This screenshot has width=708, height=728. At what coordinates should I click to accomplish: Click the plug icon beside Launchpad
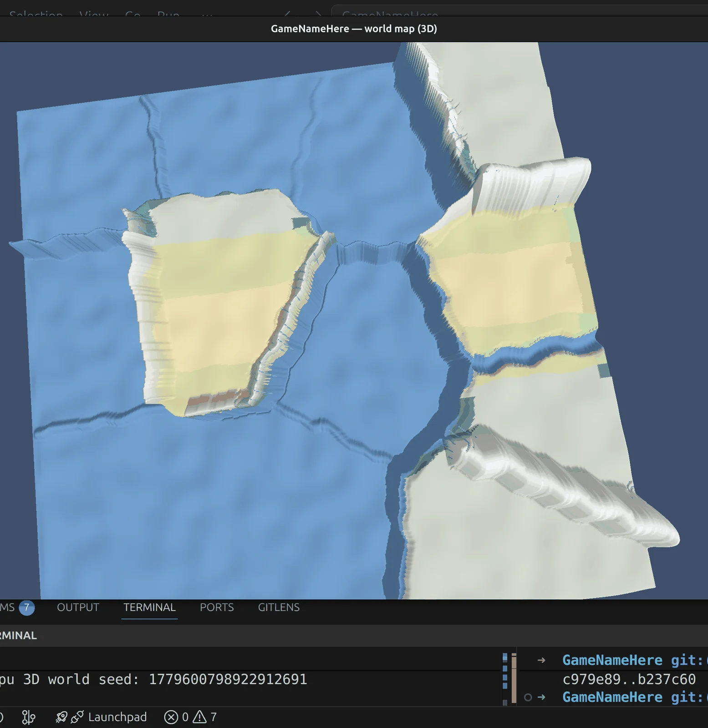click(x=77, y=718)
